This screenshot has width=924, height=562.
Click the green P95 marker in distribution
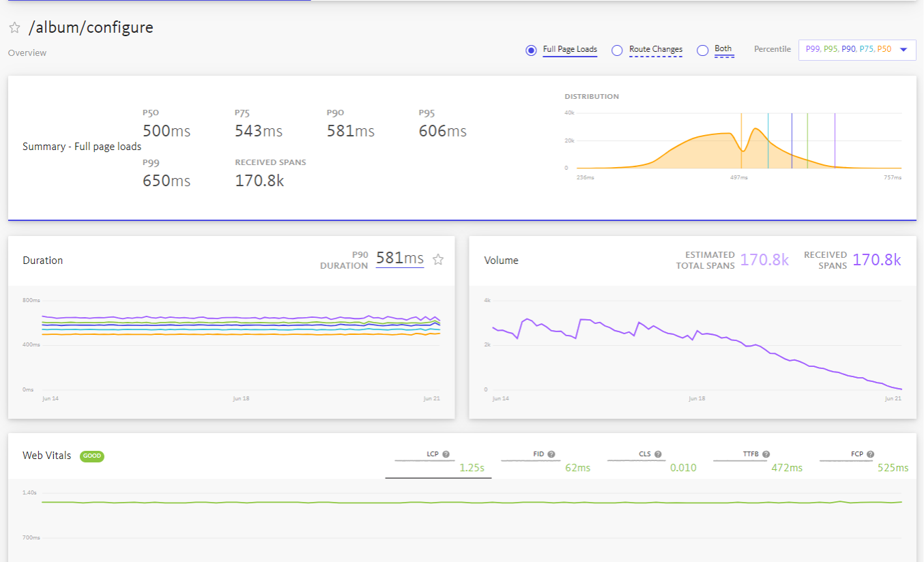pos(807,140)
